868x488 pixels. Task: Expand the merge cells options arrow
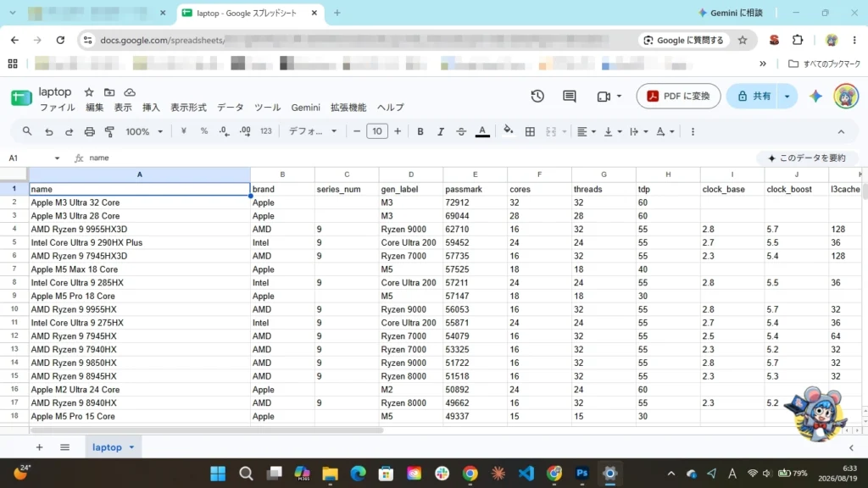(564, 131)
